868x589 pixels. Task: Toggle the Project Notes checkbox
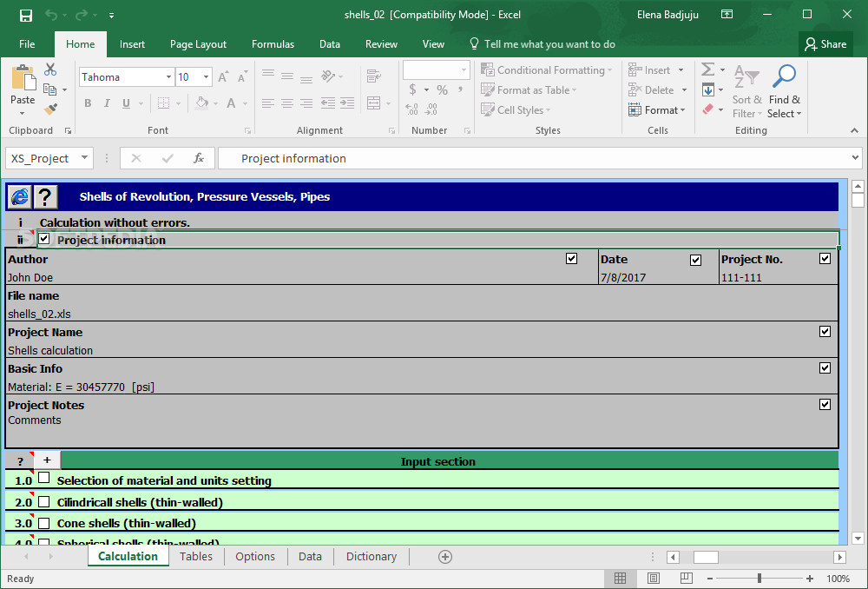point(825,405)
